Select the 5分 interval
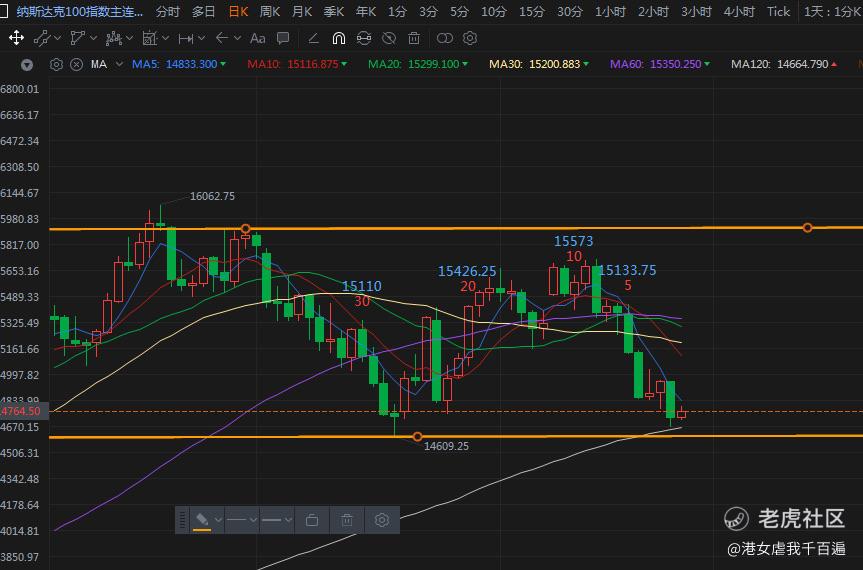The width and height of the screenshot is (863, 570). pos(459,12)
